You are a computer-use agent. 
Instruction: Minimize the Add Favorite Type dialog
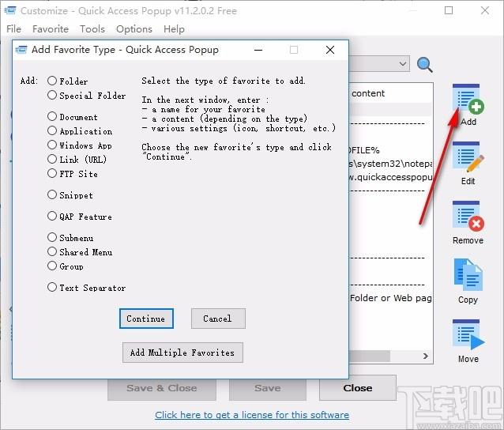[x=258, y=50]
